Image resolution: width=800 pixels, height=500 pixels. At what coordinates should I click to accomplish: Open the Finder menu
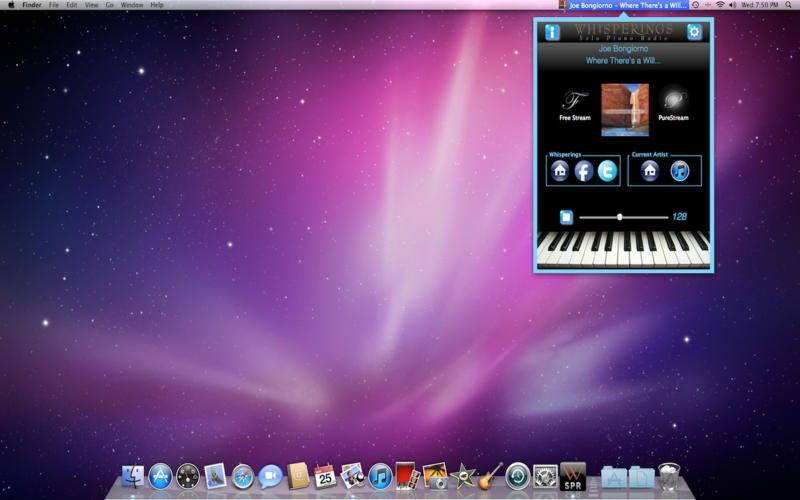pos(32,5)
